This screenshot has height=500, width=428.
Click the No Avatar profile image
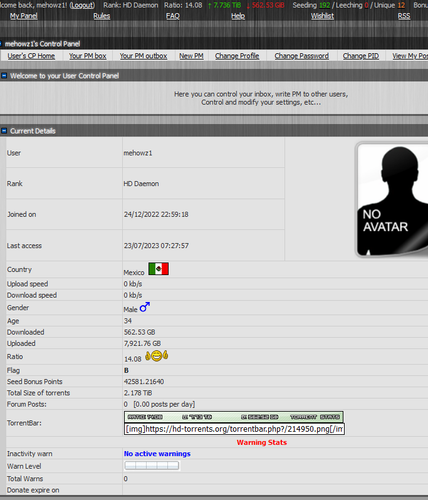click(x=392, y=200)
